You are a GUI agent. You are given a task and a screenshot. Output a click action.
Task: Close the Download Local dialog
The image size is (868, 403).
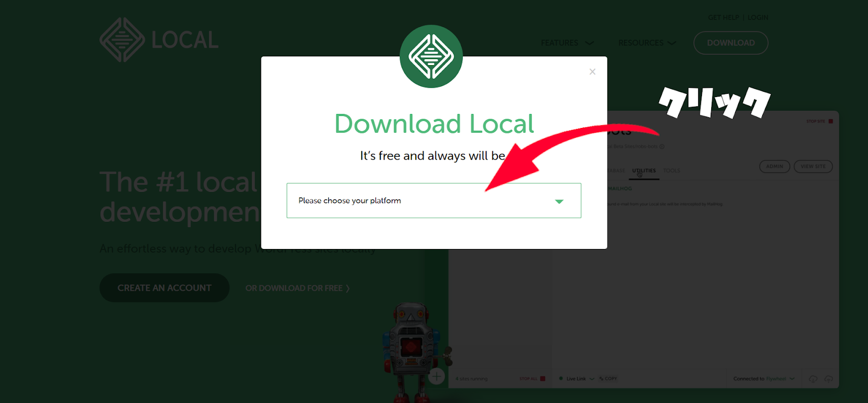[592, 72]
